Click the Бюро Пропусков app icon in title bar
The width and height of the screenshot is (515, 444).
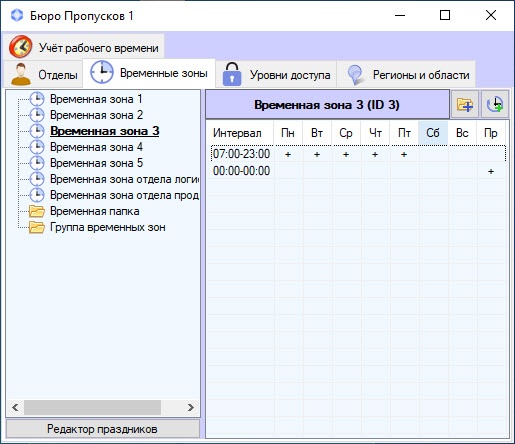(x=17, y=15)
